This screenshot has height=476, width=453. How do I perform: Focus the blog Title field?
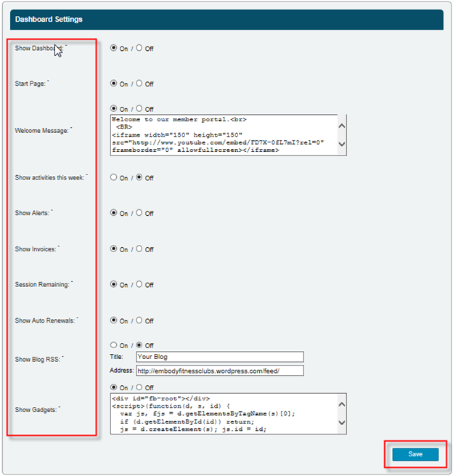point(219,357)
